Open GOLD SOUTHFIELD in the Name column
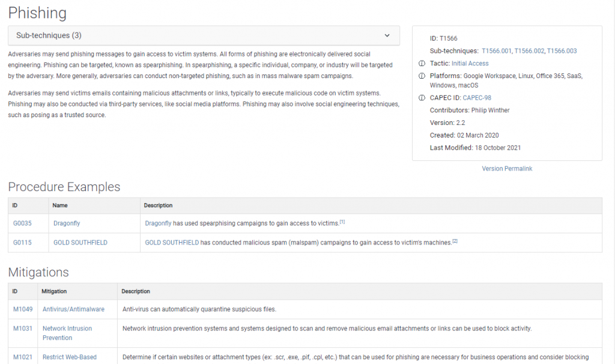Image resolution: width=615 pixels, height=364 pixels. [80, 243]
